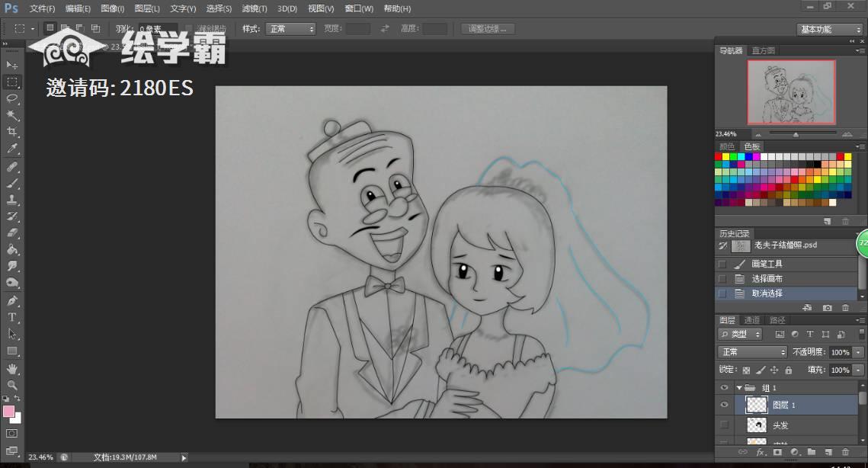This screenshot has width=868, height=468.
Task: Select the Eraser tool
Action: coord(12,233)
